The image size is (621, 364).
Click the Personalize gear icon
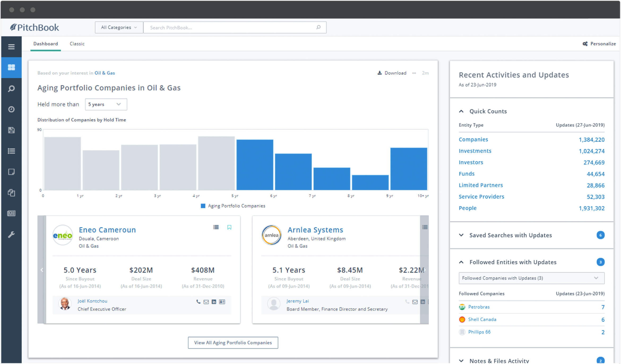point(585,44)
